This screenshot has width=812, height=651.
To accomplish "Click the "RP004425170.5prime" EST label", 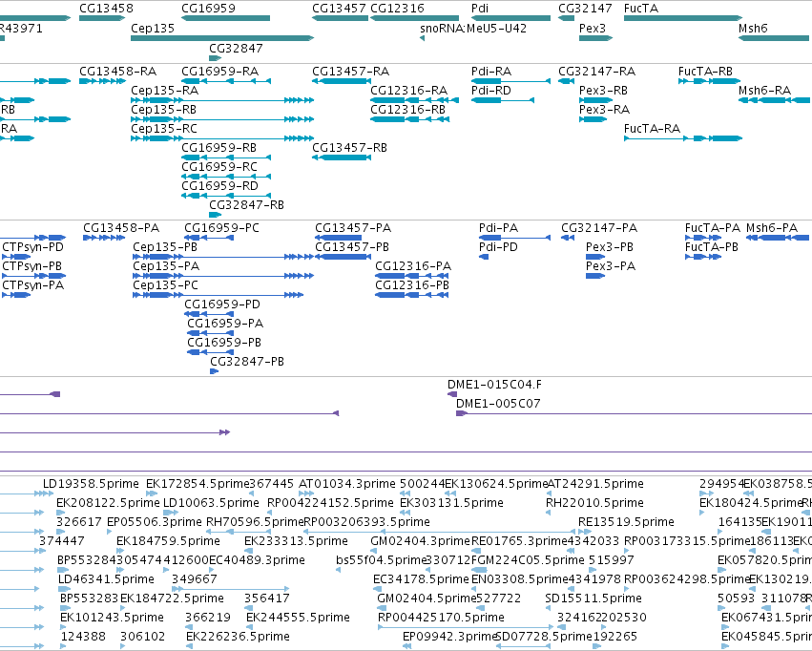I will (x=441, y=618).
